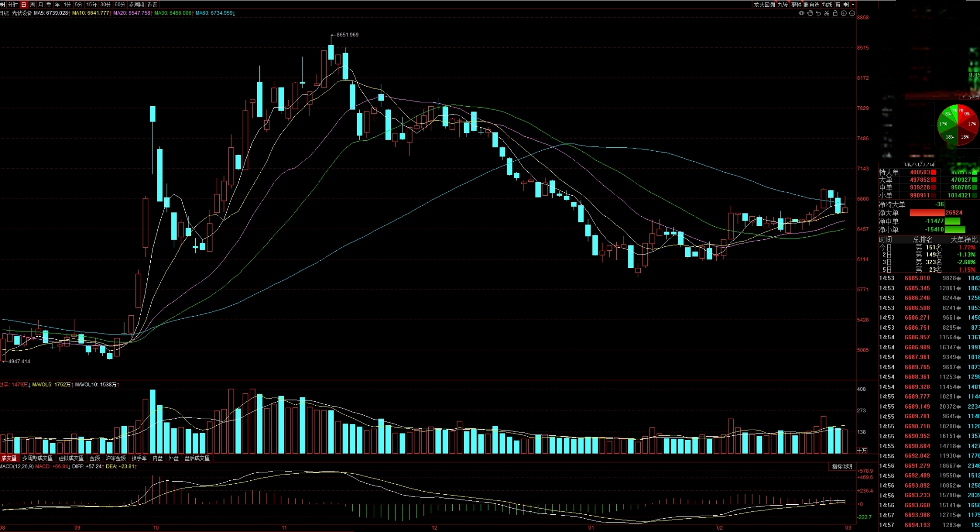
Task: Click the 窗 window button
Action: 838,5
